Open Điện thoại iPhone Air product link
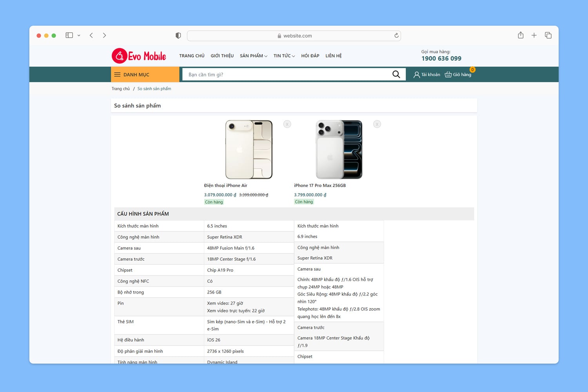Screen dimensions: 588x392 (225, 185)
